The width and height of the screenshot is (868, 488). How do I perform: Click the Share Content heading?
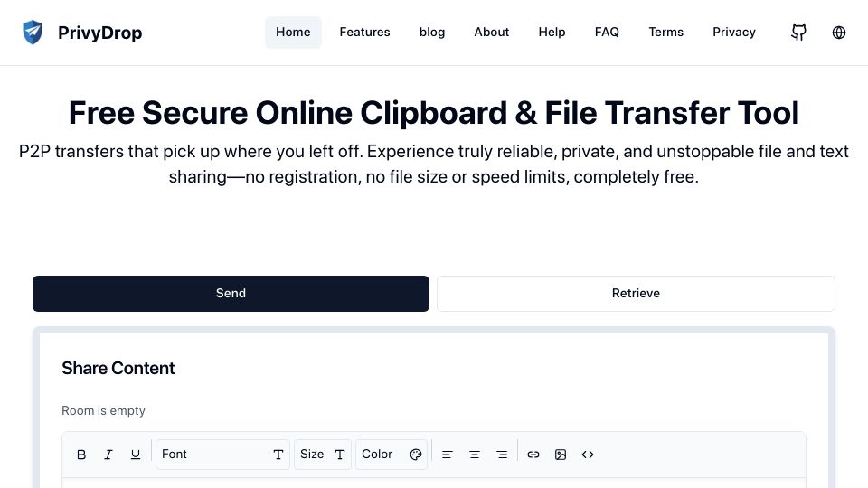click(x=118, y=368)
